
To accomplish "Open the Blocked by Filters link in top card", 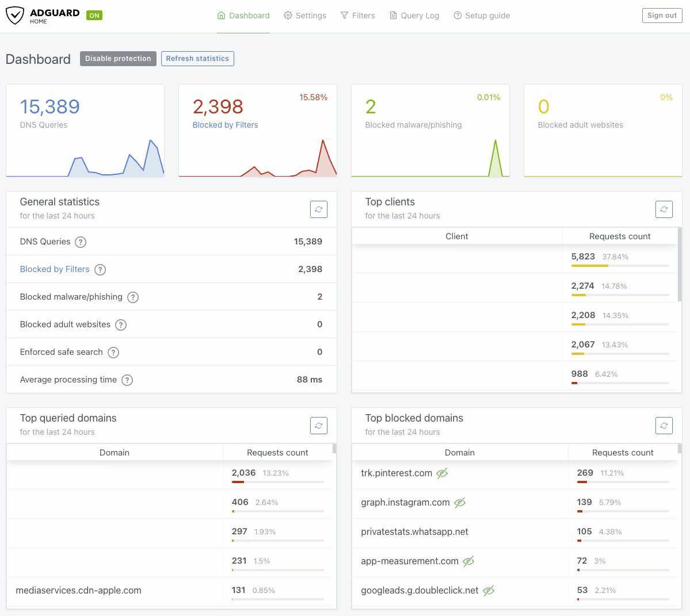I will 225,125.
